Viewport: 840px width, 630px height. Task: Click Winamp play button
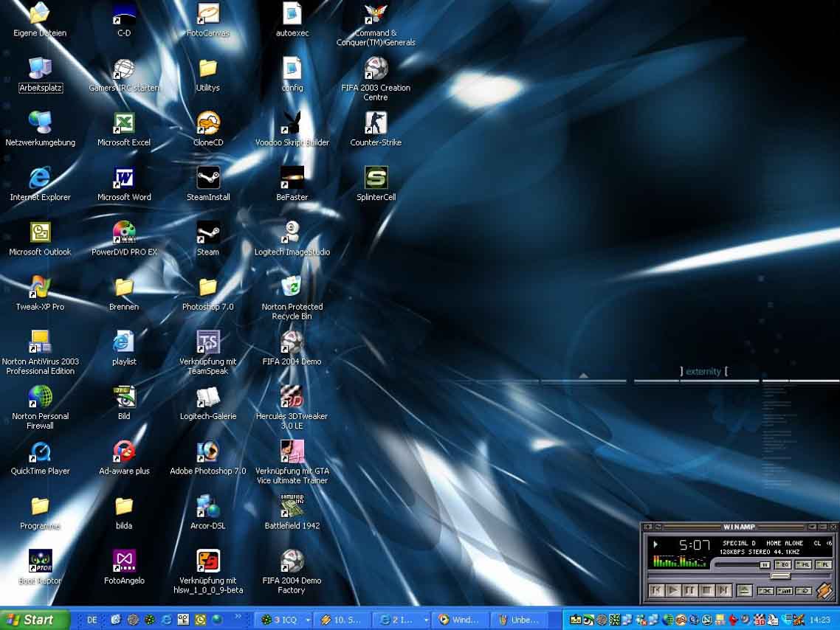coord(673,590)
